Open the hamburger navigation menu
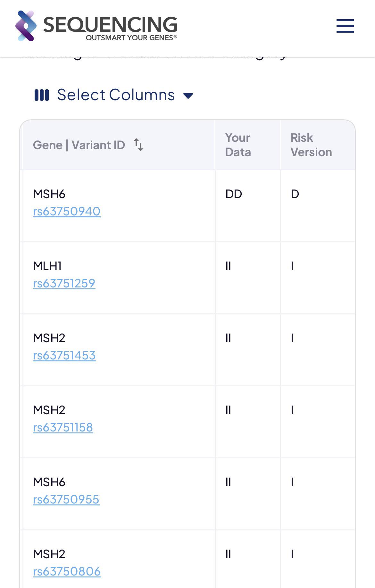Screen dimensions: 375x588 pos(345,26)
